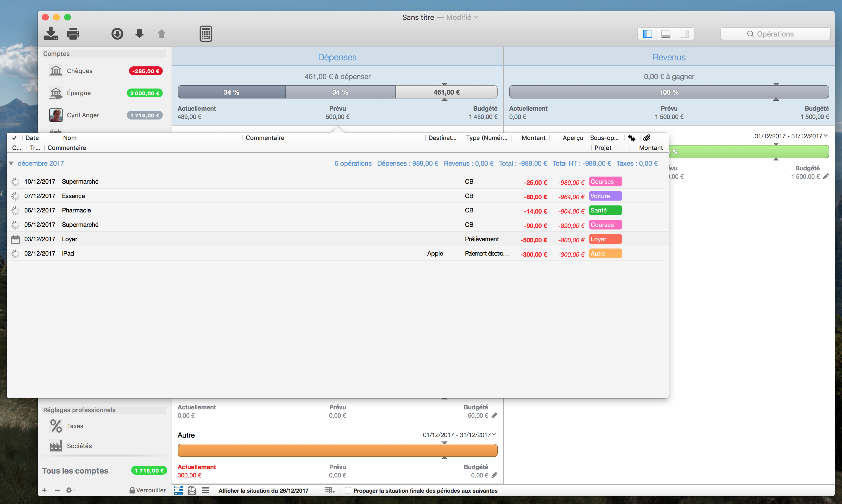The width and height of the screenshot is (842, 504).
Task: Click the transfer arrows column icon
Action: point(632,137)
